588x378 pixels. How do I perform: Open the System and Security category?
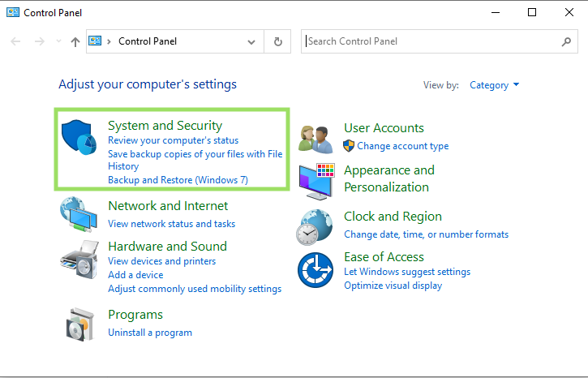pyautogui.click(x=165, y=125)
